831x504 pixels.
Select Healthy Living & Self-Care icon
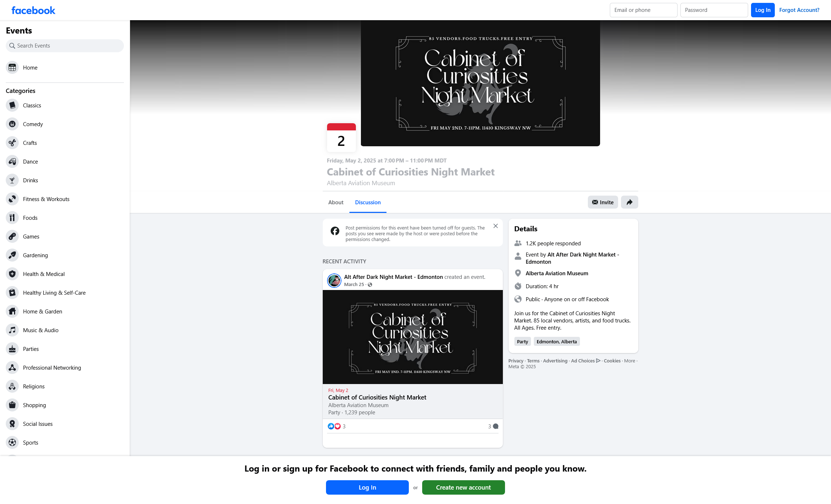pyautogui.click(x=12, y=293)
